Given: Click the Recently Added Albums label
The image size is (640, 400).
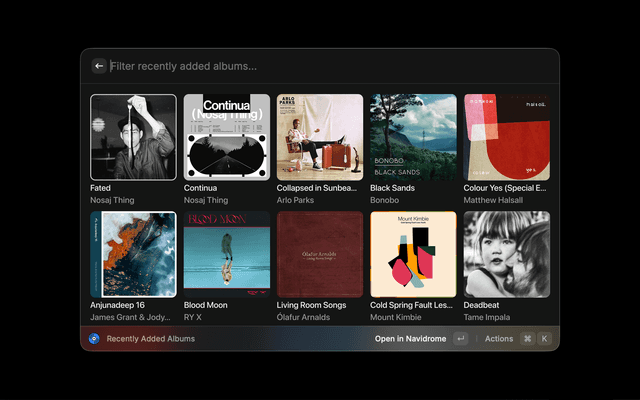Looking at the screenshot, I should coord(150,339).
